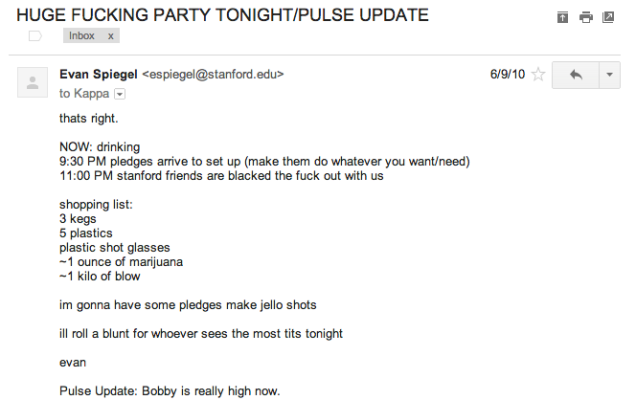The width and height of the screenshot is (636, 400).
Task: Click the 'shopping list:' line in body
Action: (96, 204)
